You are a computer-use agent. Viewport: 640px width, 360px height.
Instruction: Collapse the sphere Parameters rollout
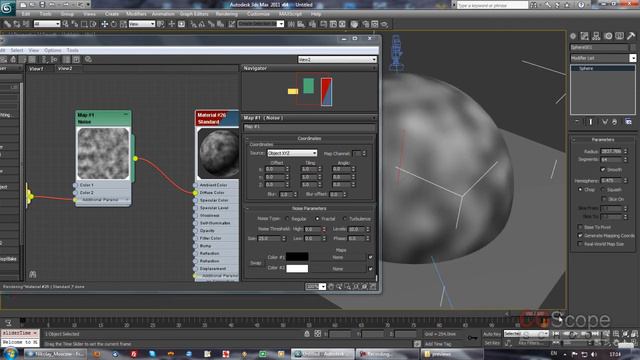pyautogui.click(x=603, y=140)
